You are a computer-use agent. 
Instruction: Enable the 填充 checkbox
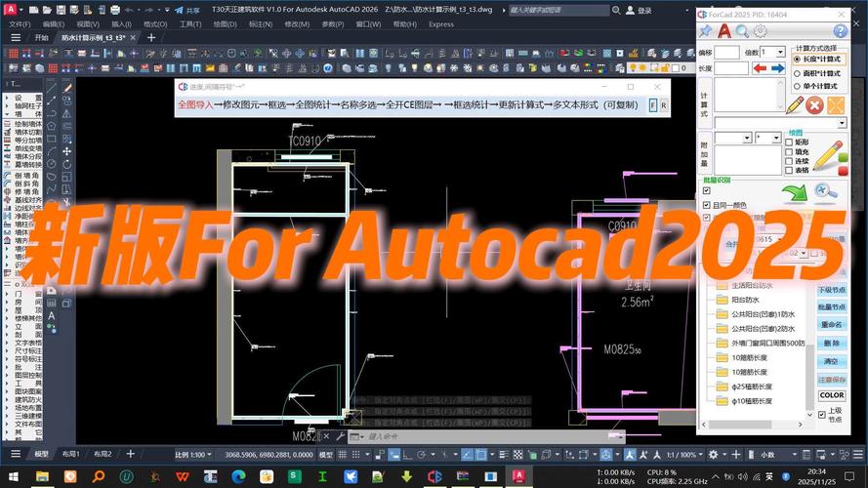pyautogui.click(x=789, y=151)
